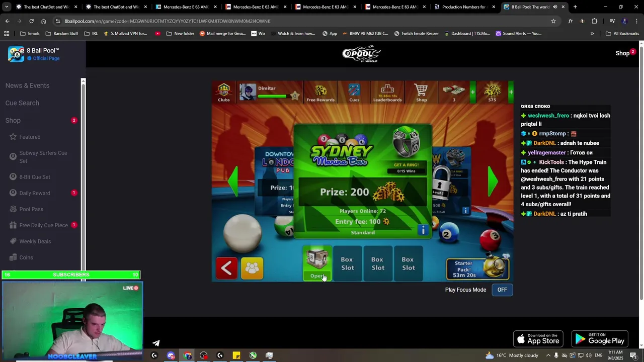
Task: Open Weekly Deals sidebar entry
Action: click(x=35, y=241)
